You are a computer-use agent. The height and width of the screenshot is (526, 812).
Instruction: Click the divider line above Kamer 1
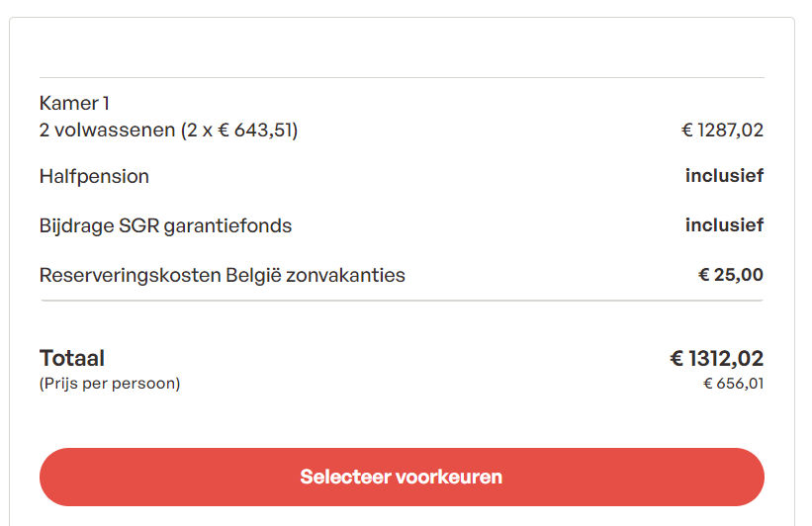(x=402, y=78)
